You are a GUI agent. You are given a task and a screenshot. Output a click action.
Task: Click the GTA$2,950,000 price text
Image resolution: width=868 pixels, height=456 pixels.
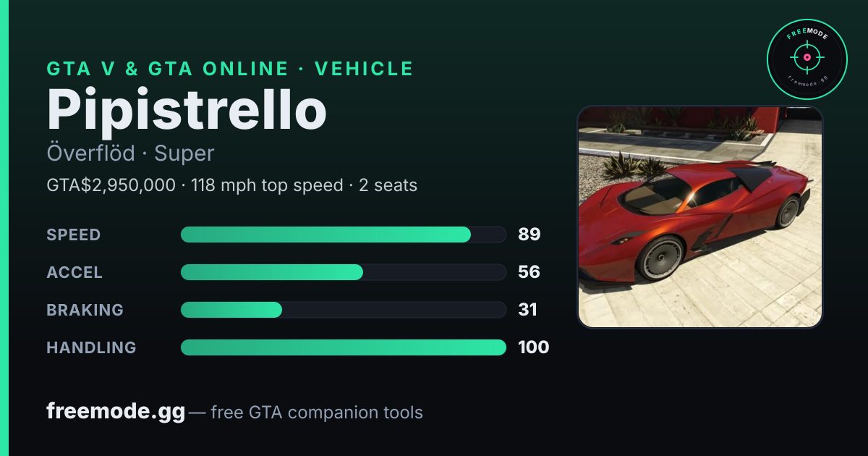111,185
